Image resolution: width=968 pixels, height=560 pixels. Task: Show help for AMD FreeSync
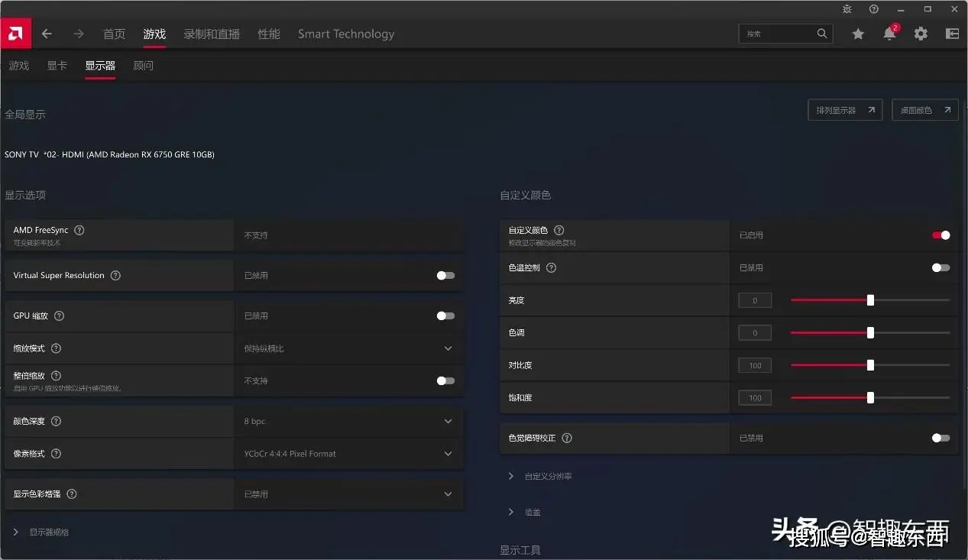coord(79,230)
